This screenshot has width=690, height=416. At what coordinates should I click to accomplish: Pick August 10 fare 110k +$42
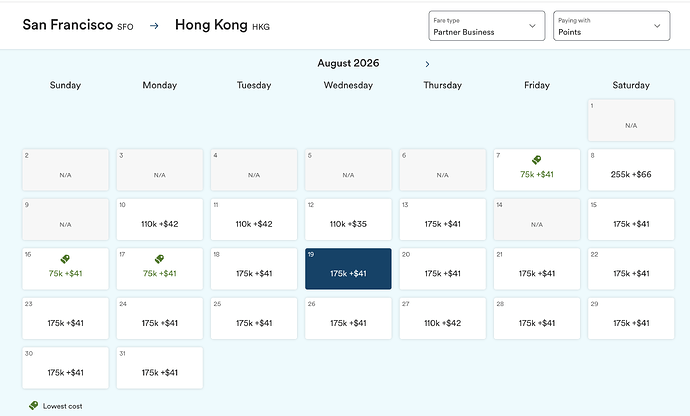[160, 219]
